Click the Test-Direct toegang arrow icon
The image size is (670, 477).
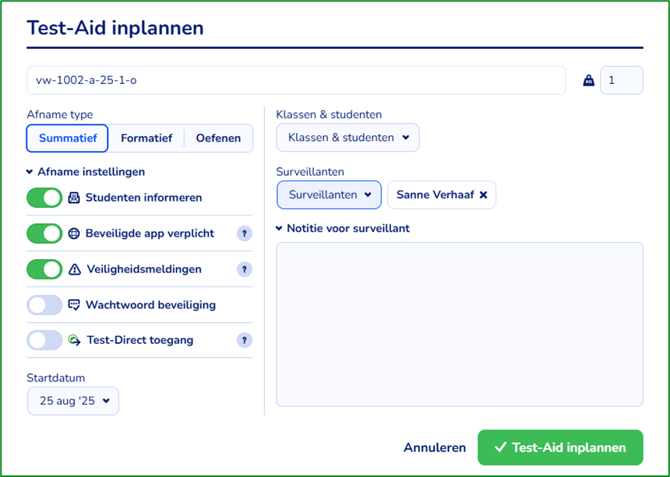[x=74, y=340]
